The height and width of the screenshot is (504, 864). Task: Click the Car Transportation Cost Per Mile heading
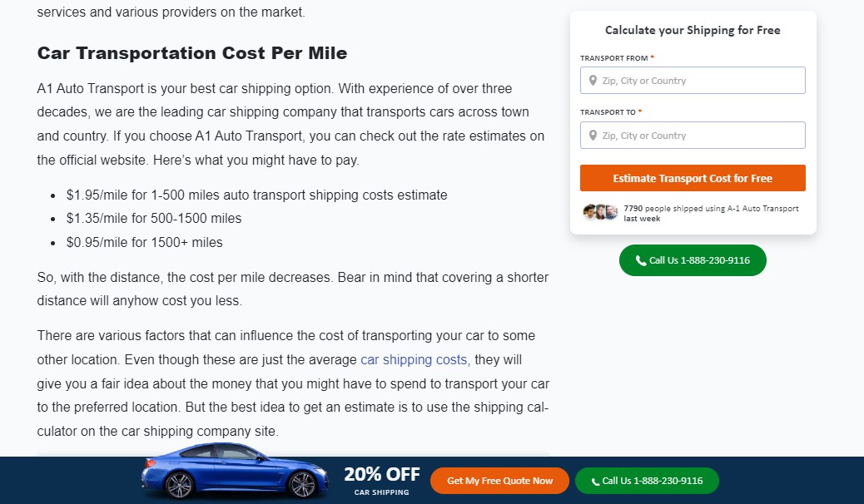coord(191,53)
